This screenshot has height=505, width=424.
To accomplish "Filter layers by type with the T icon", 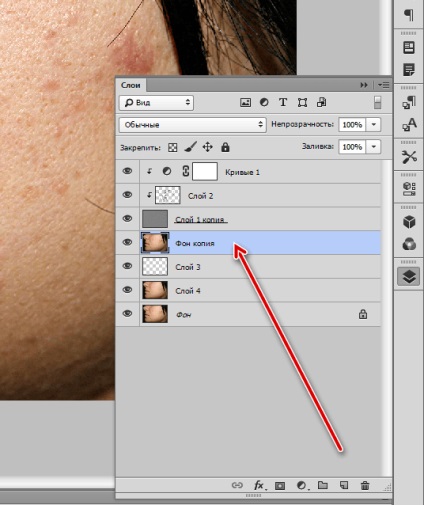I will 283,102.
